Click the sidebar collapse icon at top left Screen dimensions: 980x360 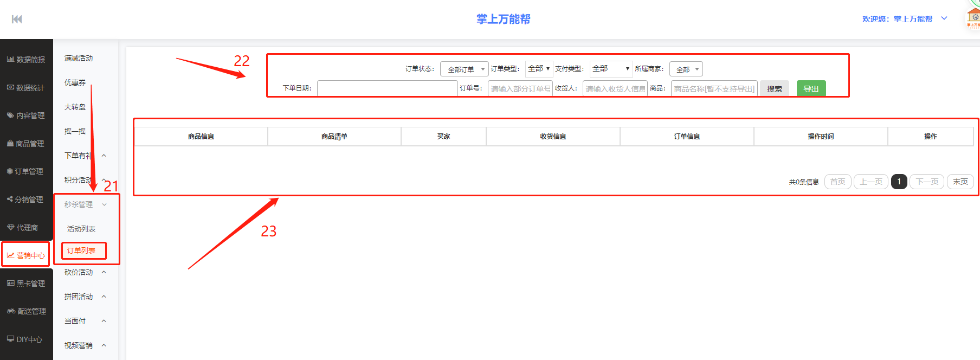(17, 20)
